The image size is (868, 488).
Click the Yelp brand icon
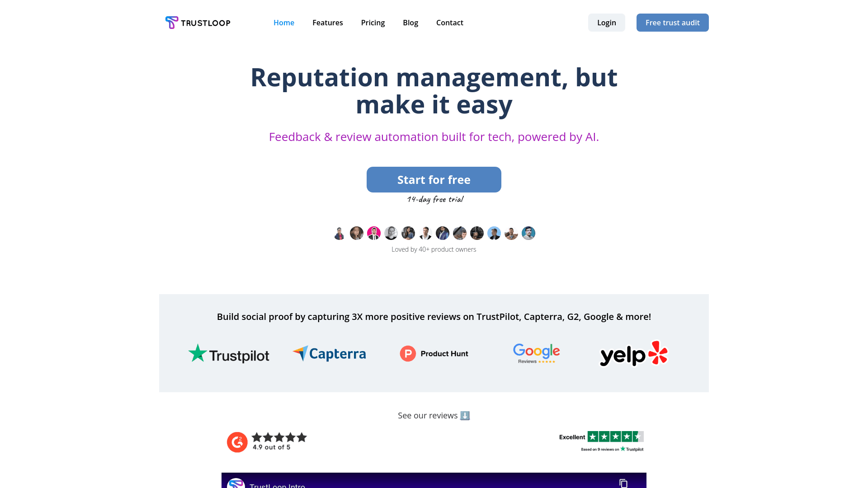(x=634, y=353)
